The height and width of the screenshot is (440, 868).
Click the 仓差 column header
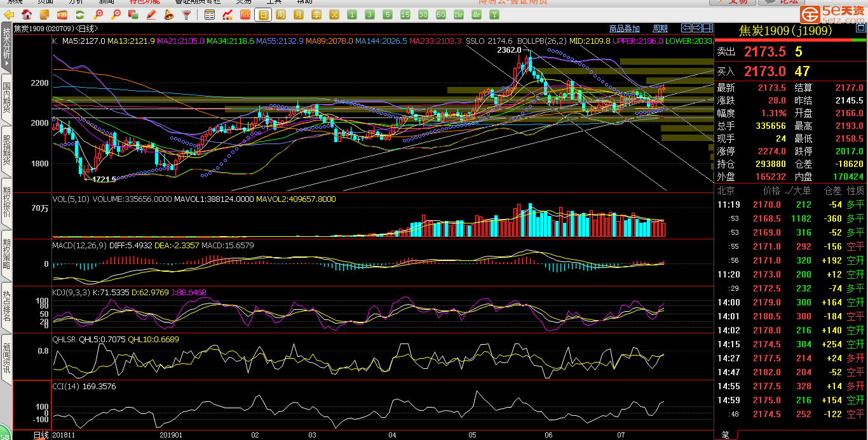coord(833,190)
